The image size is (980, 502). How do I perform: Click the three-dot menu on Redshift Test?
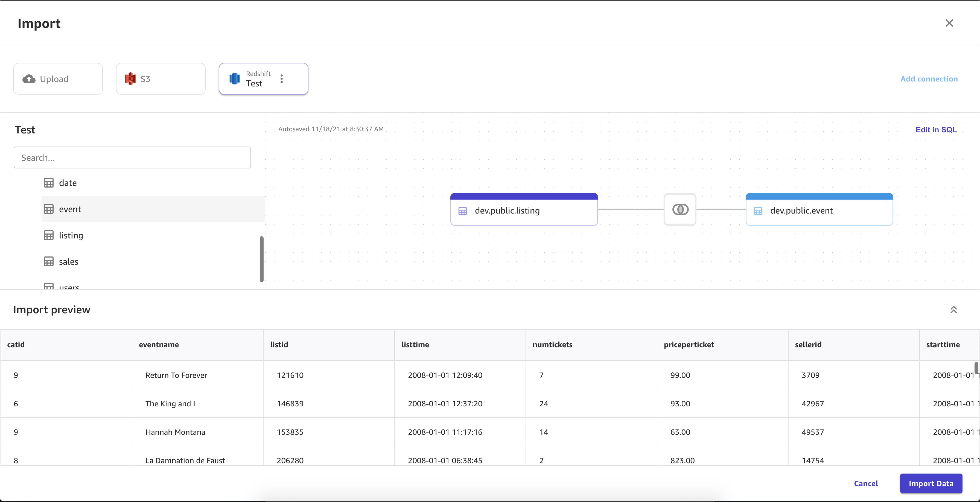tap(281, 78)
